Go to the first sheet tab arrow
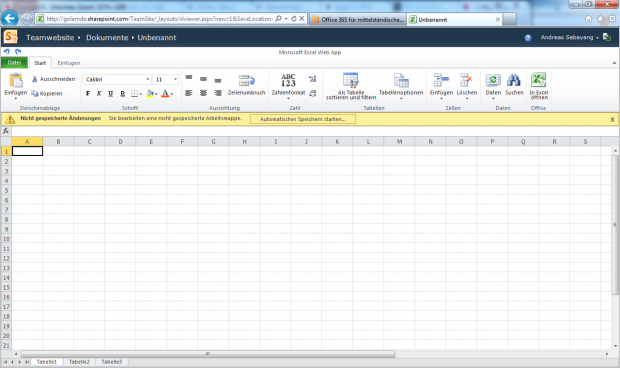The image size is (620, 368). [5, 362]
